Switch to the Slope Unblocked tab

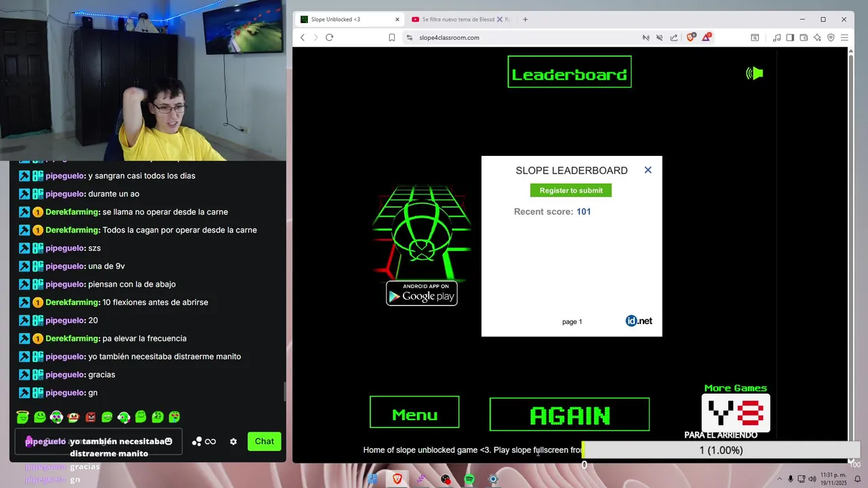click(351, 19)
